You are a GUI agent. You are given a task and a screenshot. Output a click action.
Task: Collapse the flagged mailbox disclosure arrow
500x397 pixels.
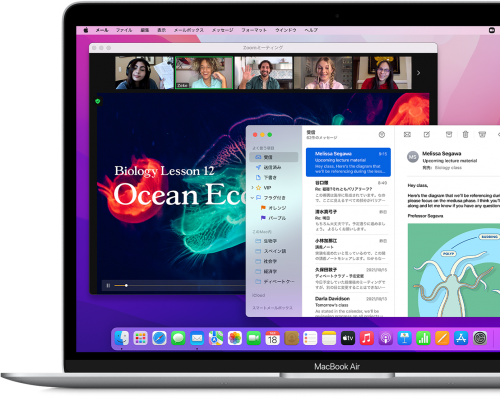click(252, 198)
